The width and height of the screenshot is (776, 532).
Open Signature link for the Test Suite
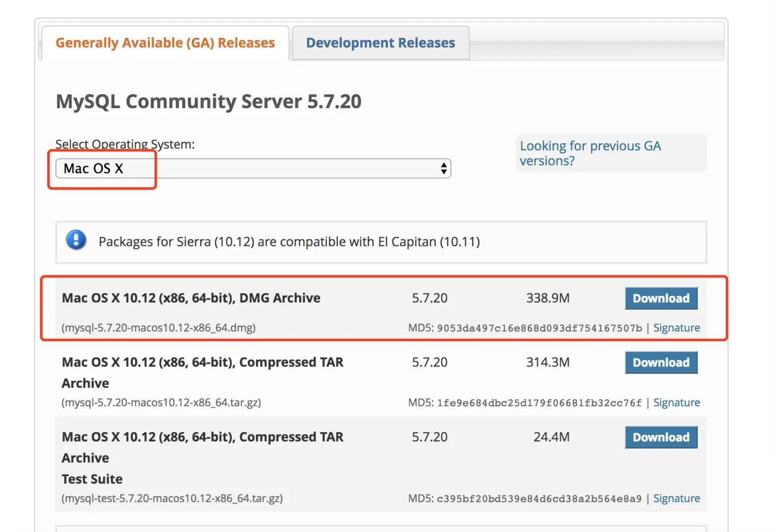(x=676, y=498)
